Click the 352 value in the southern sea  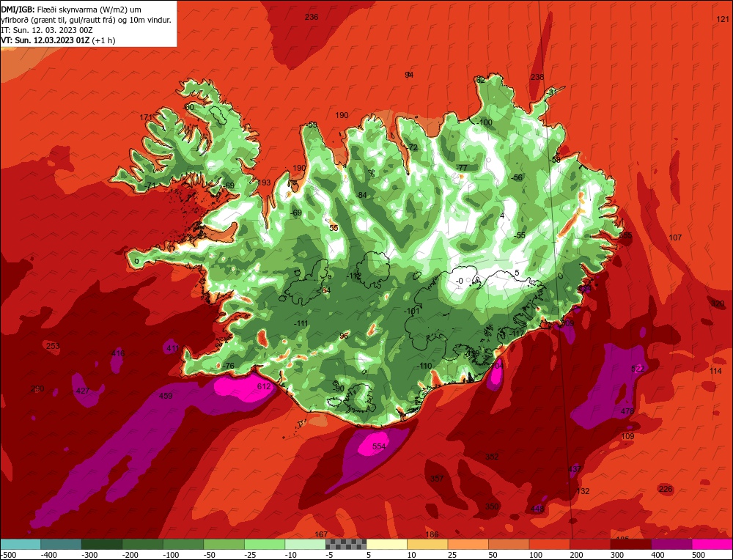pos(492,457)
